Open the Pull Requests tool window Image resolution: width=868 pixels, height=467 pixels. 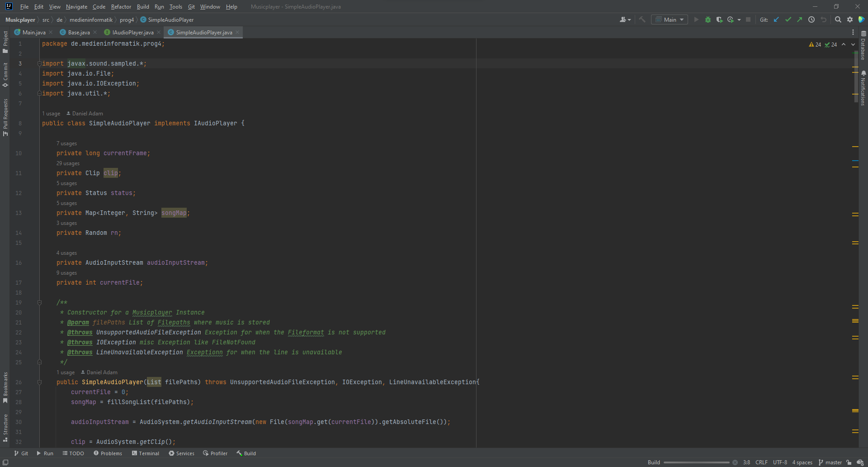coord(5,117)
